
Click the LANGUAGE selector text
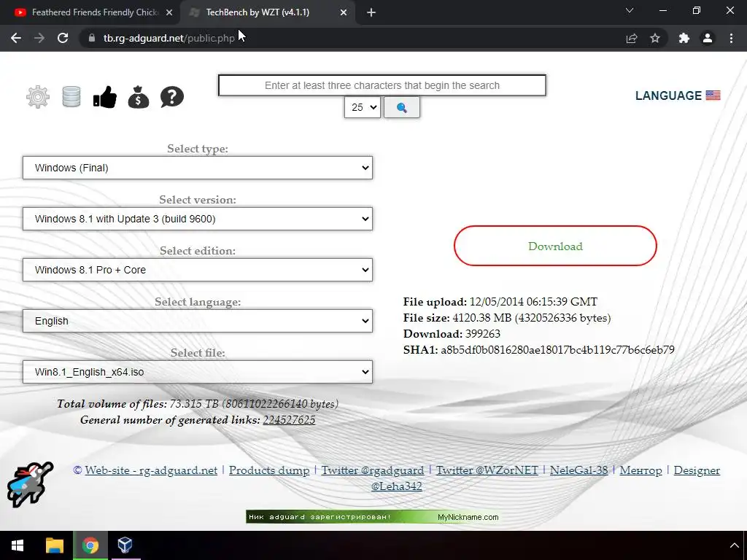click(x=668, y=96)
